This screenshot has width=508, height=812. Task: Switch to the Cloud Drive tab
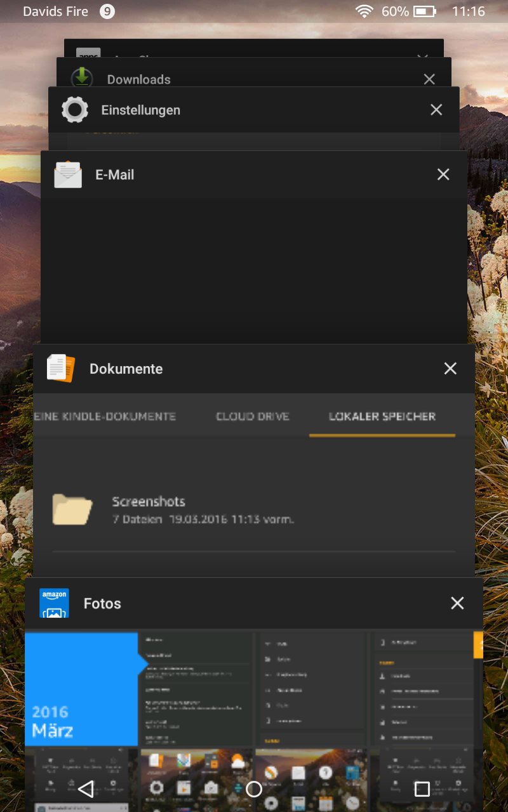pyautogui.click(x=252, y=417)
